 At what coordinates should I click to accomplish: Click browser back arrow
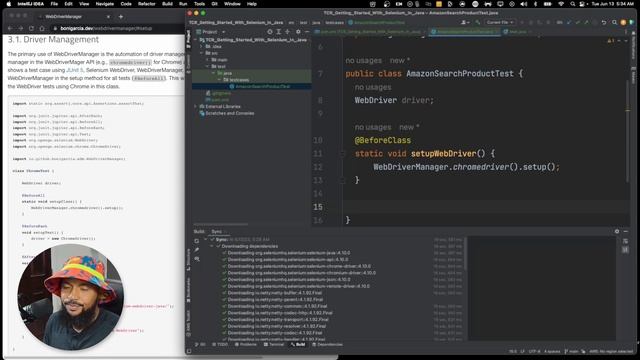[x=10, y=28]
